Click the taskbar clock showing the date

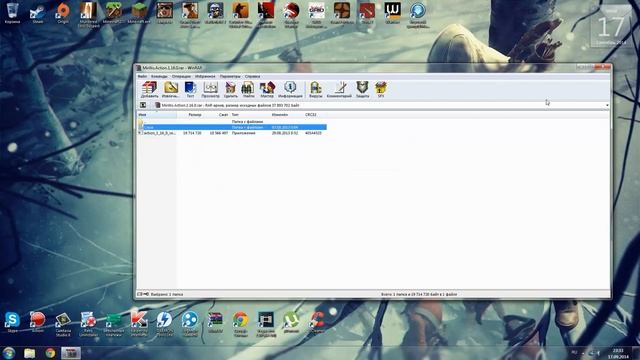coord(618,353)
